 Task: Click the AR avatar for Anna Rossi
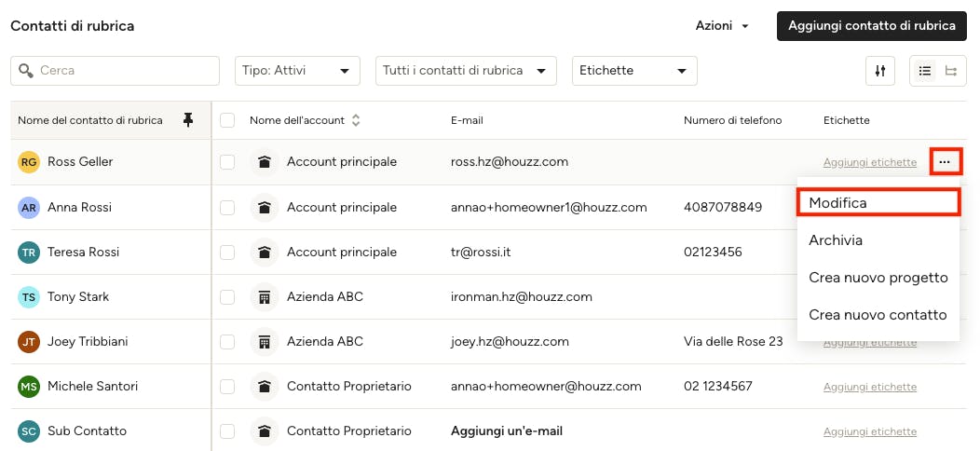pyautogui.click(x=29, y=207)
